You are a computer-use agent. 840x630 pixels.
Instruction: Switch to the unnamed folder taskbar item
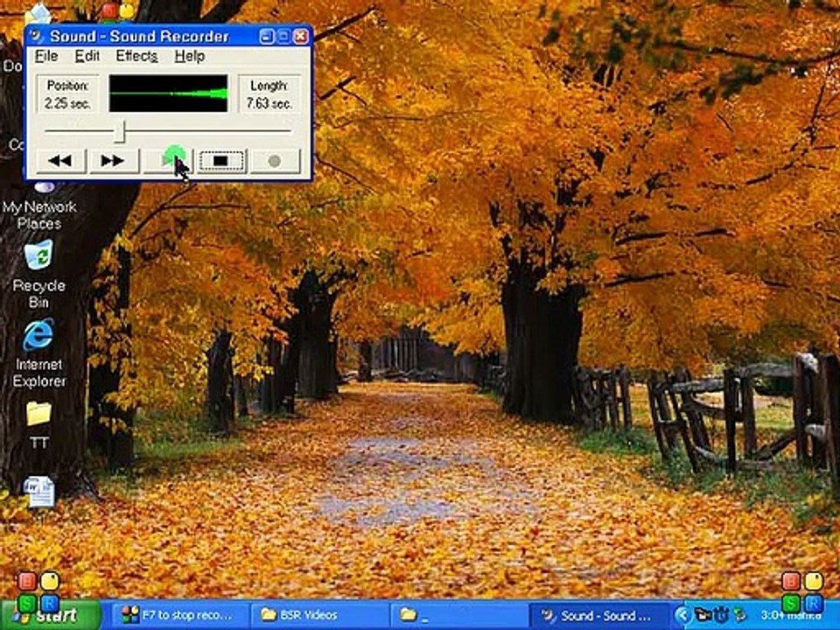pyautogui.click(x=458, y=615)
